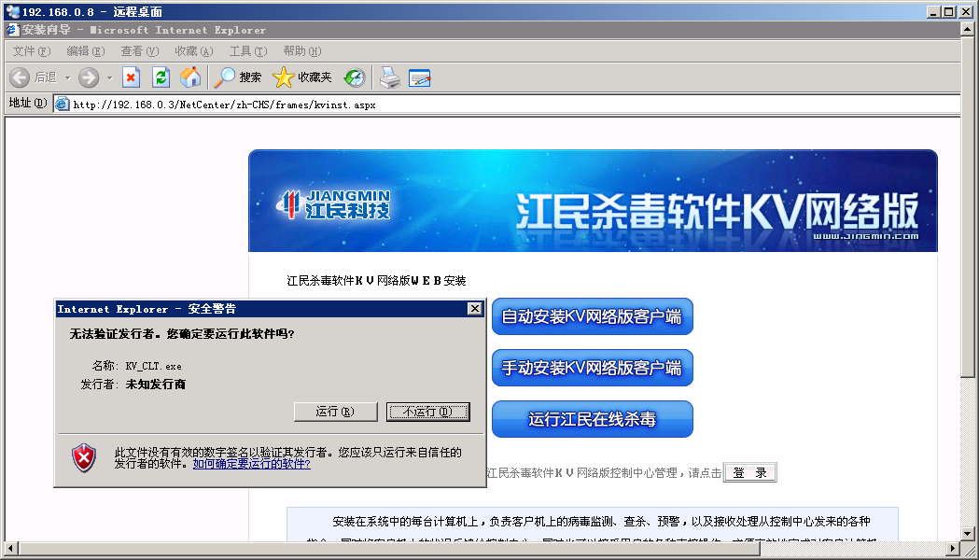
Task: Click 手动安装KV网络版客户端 button
Action: click(593, 368)
